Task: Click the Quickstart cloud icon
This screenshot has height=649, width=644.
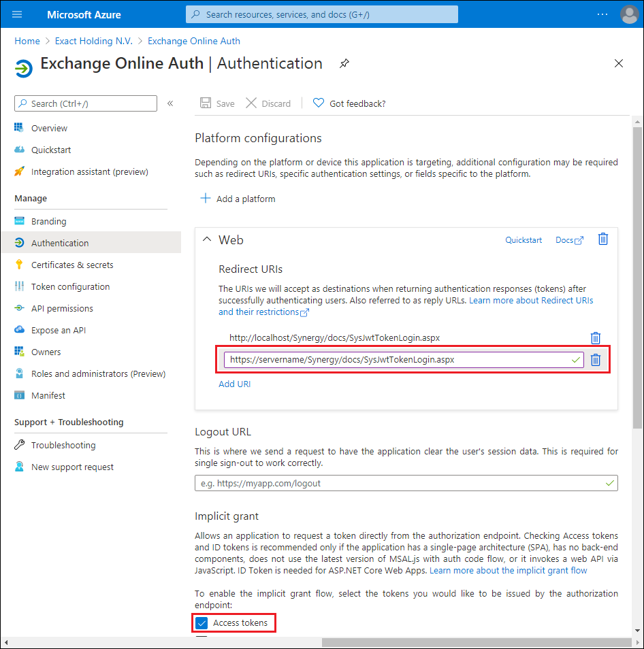Action: click(19, 150)
